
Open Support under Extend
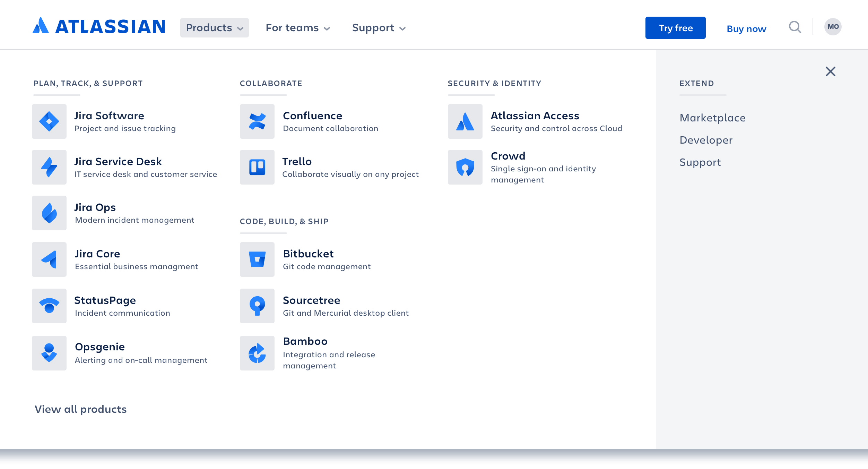pyautogui.click(x=700, y=162)
